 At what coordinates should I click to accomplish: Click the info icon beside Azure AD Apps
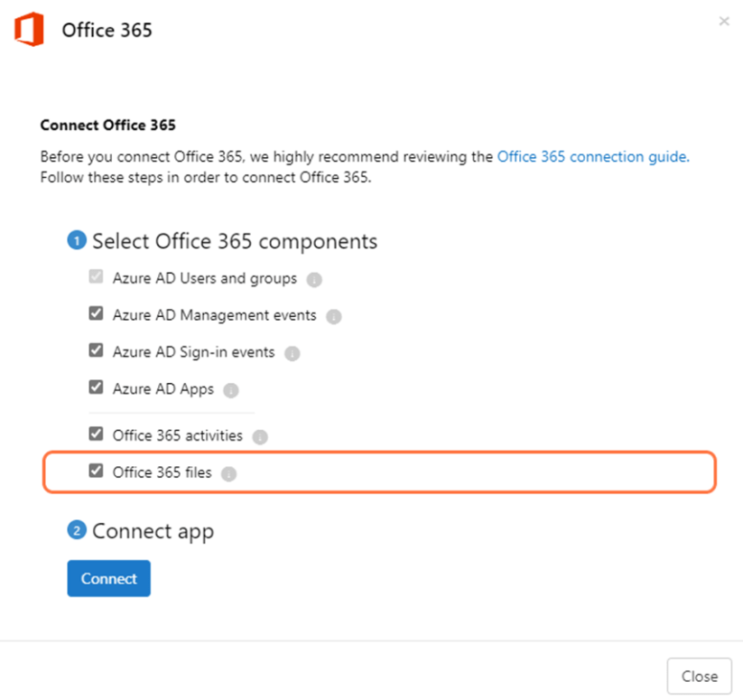pos(232,390)
